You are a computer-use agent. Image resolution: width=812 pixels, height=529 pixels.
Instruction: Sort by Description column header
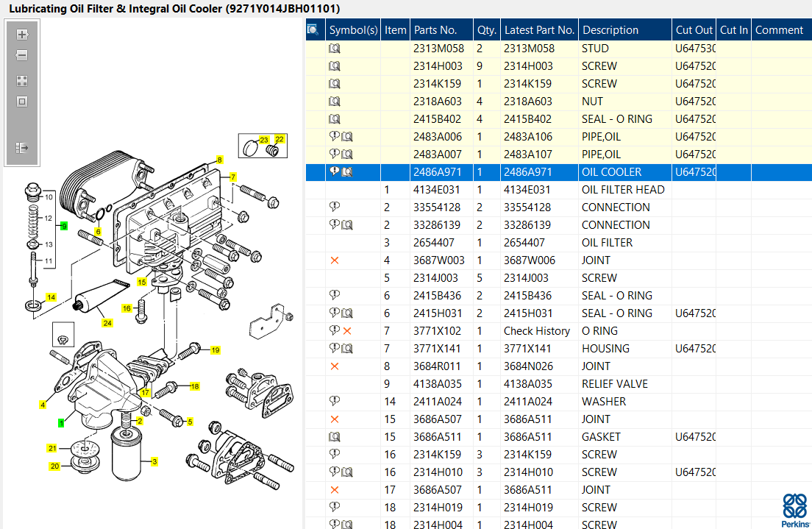pyautogui.click(x=625, y=30)
